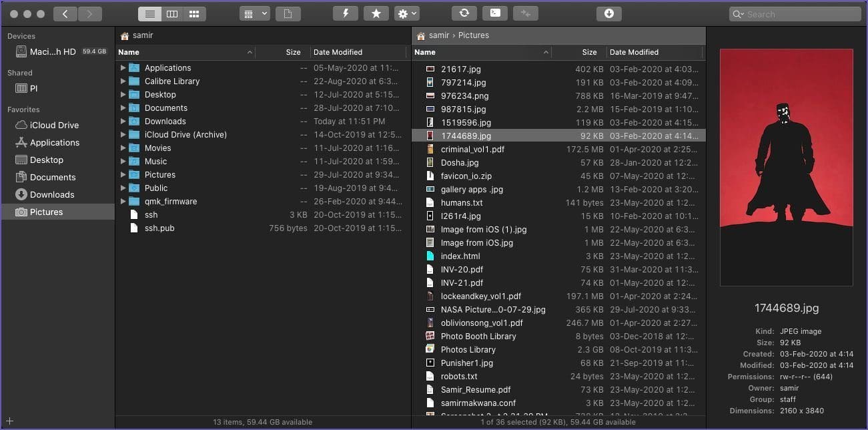Image resolution: width=868 pixels, height=430 pixels.
Task: Open the view options dropdown
Action: [254, 13]
